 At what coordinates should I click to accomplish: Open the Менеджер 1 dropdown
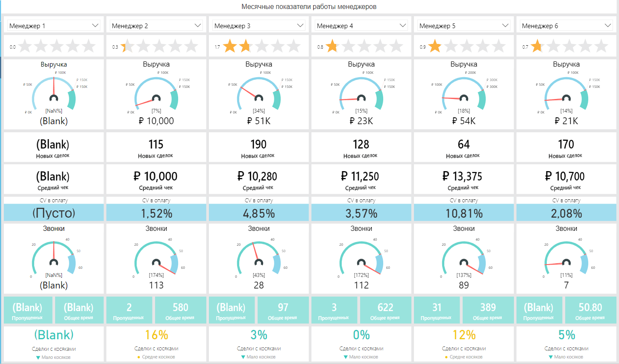[54, 26]
